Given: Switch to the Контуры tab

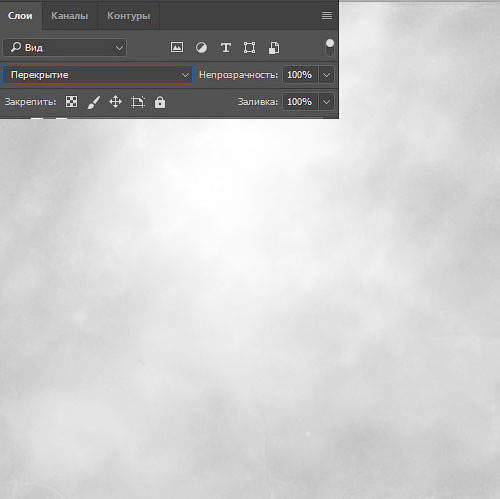Looking at the screenshot, I should tap(128, 16).
